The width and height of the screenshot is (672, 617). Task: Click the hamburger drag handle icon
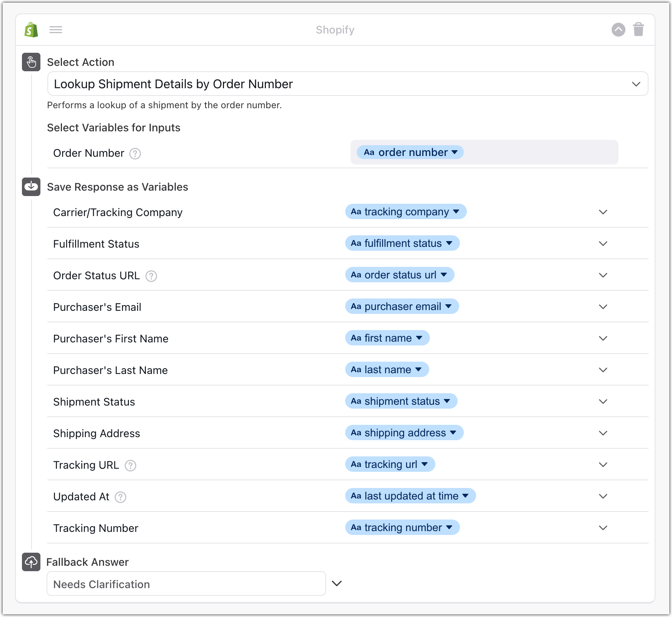click(x=56, y=30)
